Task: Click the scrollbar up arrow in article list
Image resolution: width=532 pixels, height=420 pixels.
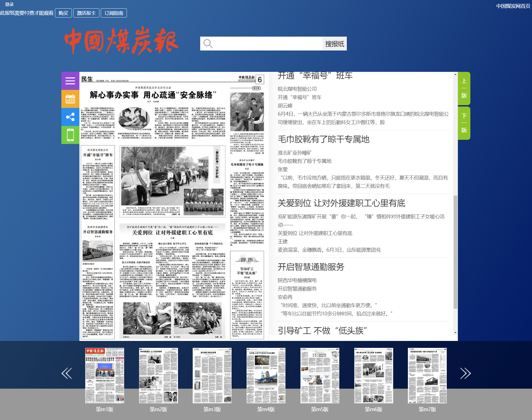Action: [455, 74]
